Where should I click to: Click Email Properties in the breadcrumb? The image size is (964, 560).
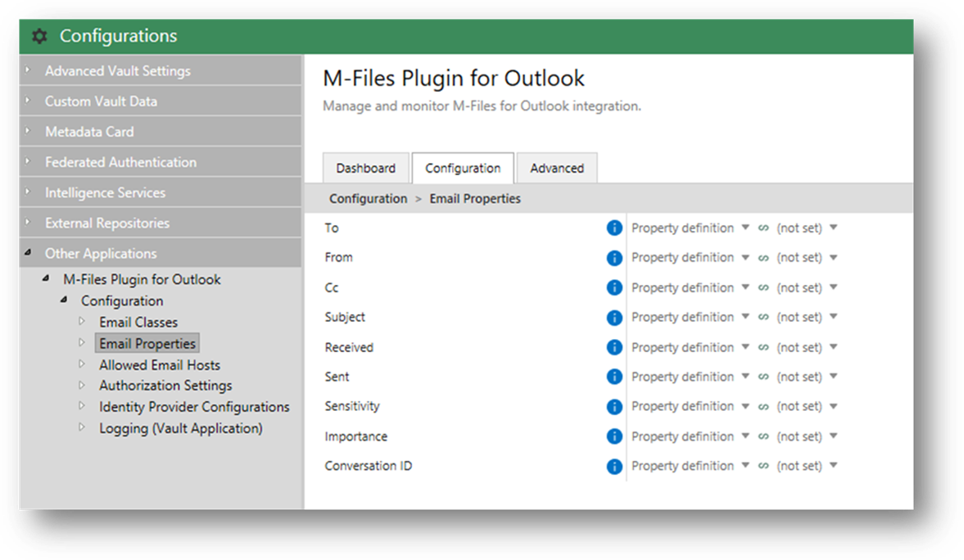(x=475, y=199)
